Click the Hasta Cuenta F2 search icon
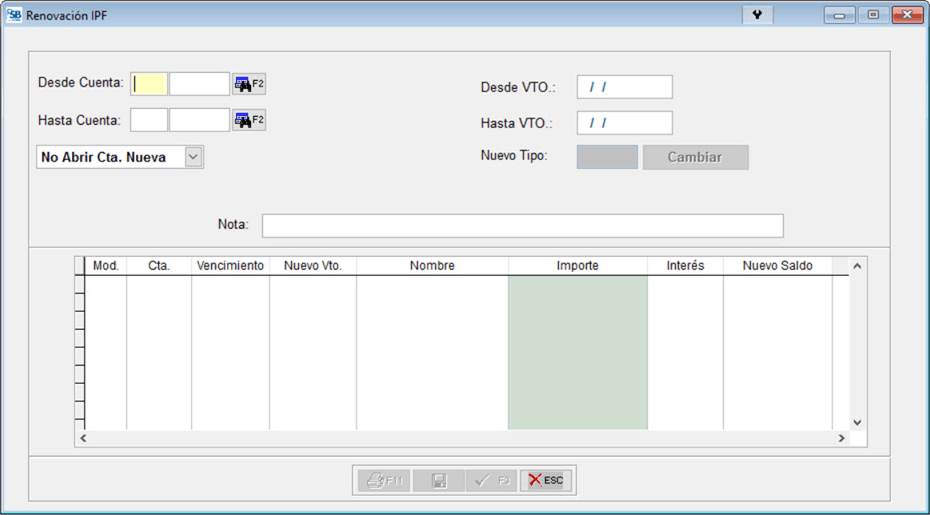 click(x=249, y=121)
